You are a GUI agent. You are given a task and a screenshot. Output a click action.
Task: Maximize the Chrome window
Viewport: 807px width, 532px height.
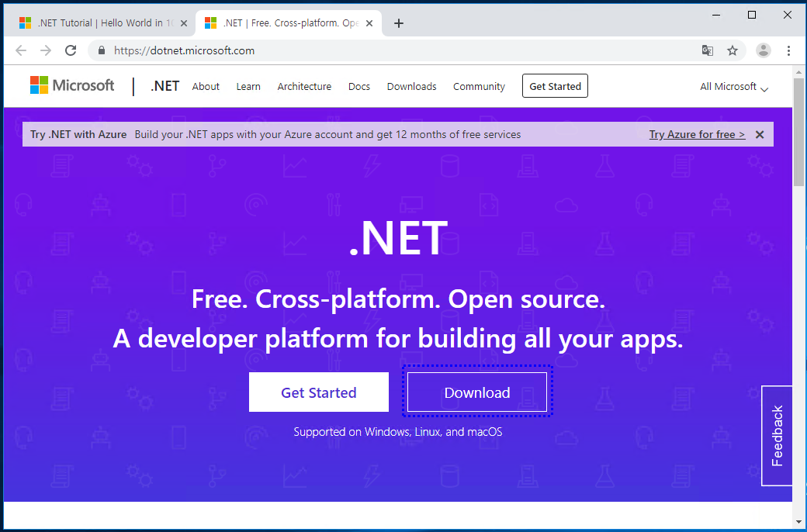point(751,15)
